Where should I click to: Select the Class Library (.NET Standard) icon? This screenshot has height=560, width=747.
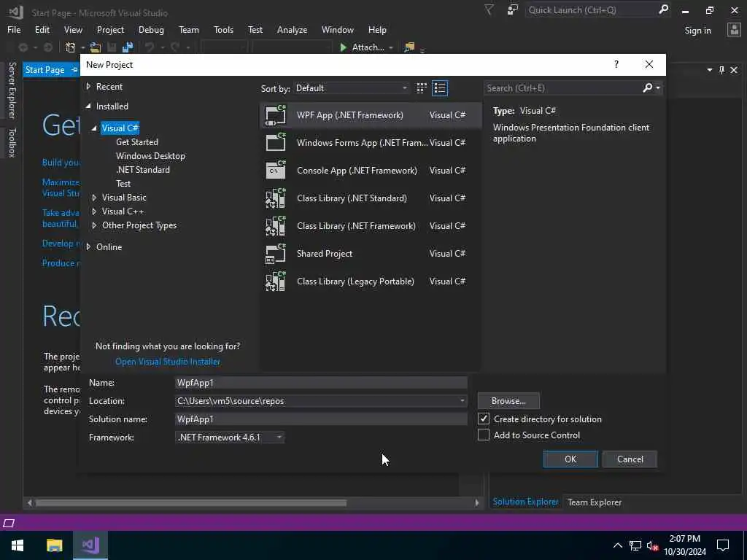[x=275, y=198]
